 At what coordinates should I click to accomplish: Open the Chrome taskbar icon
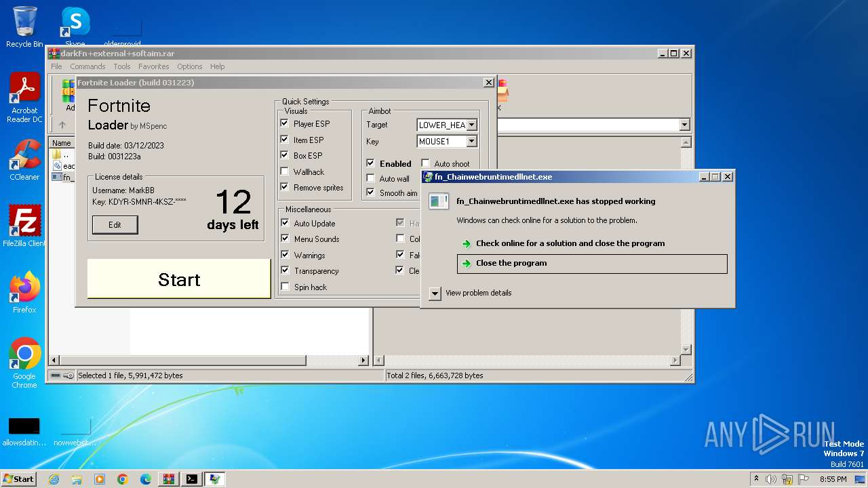click(123, 479)
